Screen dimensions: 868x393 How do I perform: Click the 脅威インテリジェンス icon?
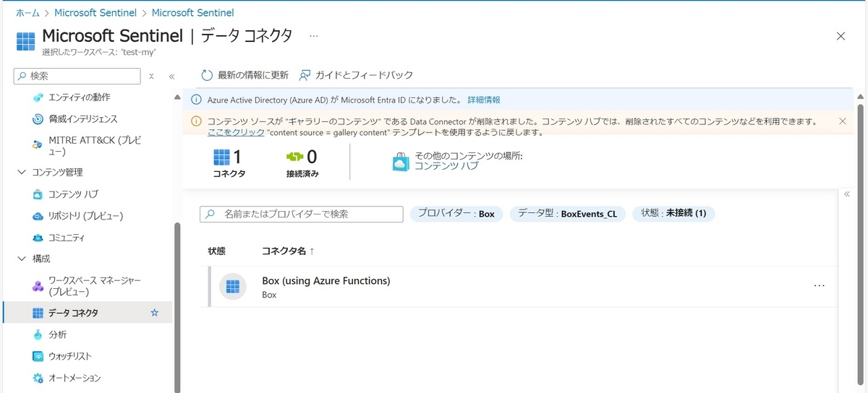(38, 119)
